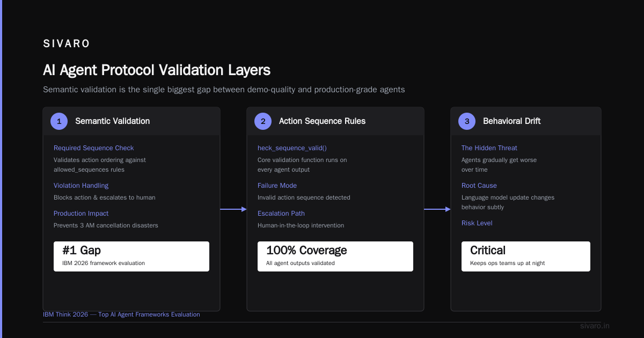The width and height of the screenshot is (644, 338).
Task: Click "The Hidden Threat" label
Action: click(489, 148)
